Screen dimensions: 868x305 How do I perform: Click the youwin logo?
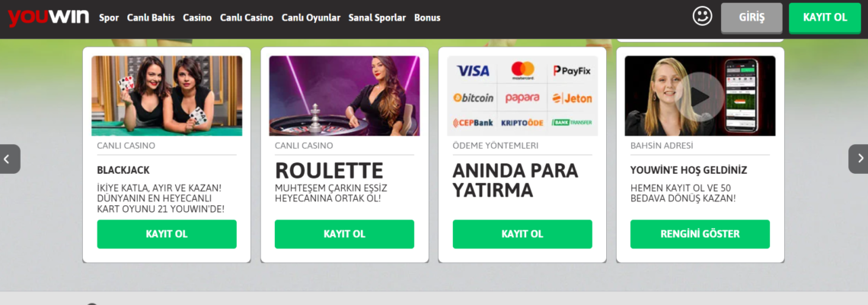click(49, 18)
